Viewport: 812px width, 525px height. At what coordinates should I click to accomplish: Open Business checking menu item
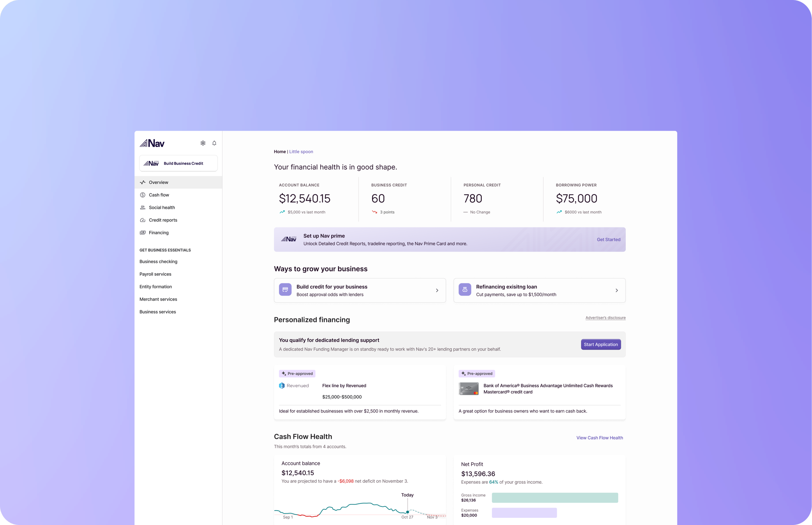159,262
